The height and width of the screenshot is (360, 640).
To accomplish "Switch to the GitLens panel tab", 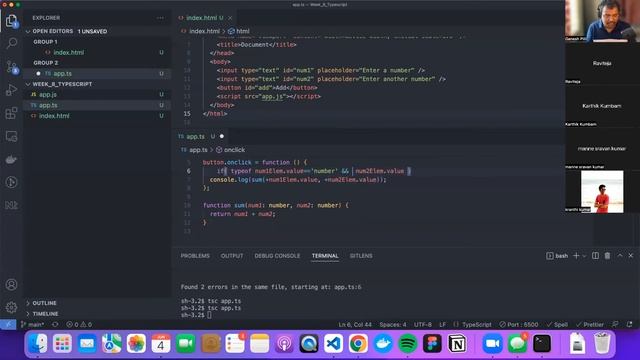I will (361, 256).
